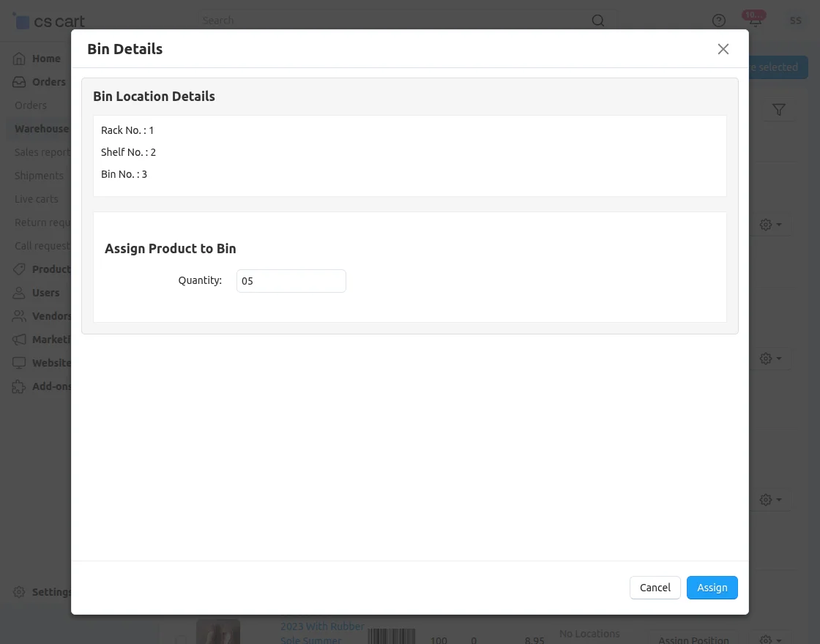The image size is (820, 644).
Task: Click the Cancel button
Action: [x=655, y=588]
